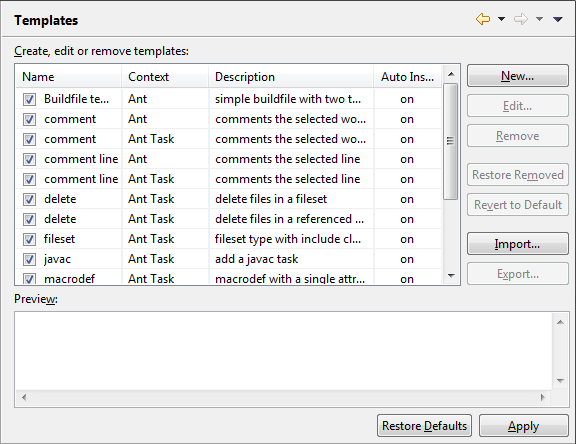The width and height of the screenshot is (576, 444).
Task: Click the Restore Removed button
Action: pyautogui.click(x=518, y=175)
